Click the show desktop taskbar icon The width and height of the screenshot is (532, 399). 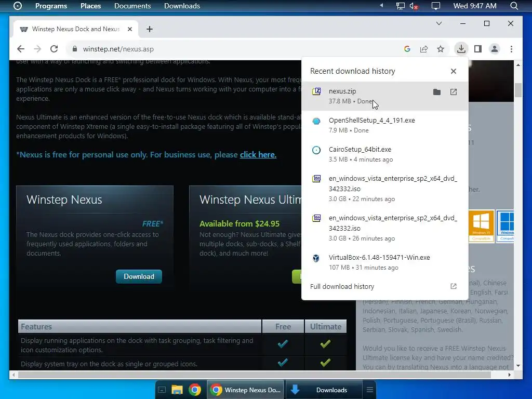[162, 390]
